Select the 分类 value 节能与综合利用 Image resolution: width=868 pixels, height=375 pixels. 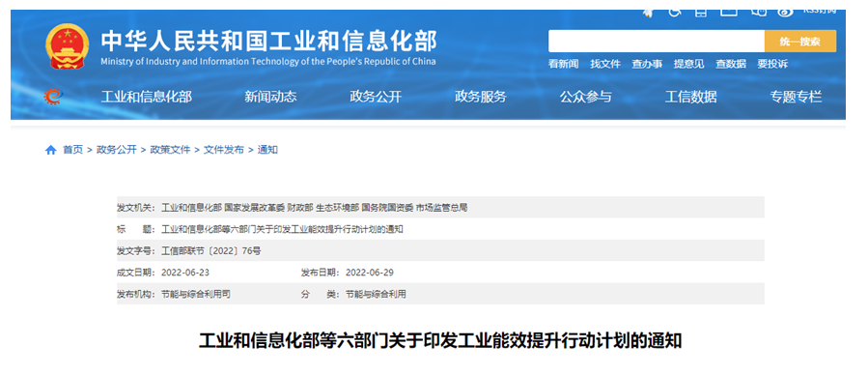click(x=376, y=294)
